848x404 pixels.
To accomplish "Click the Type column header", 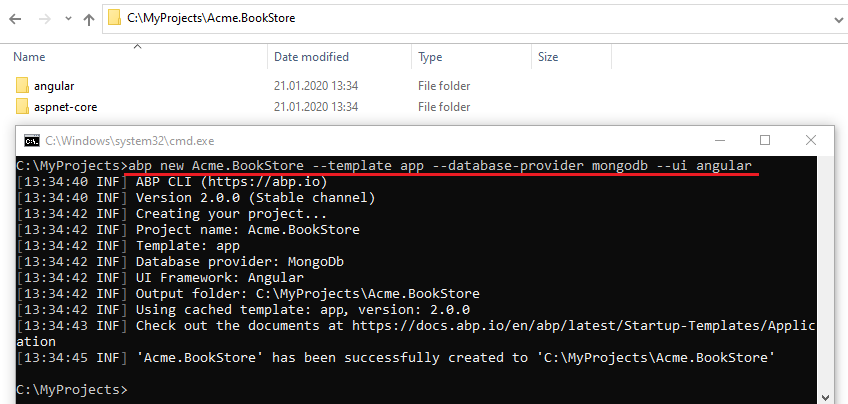I will point(430,57).
